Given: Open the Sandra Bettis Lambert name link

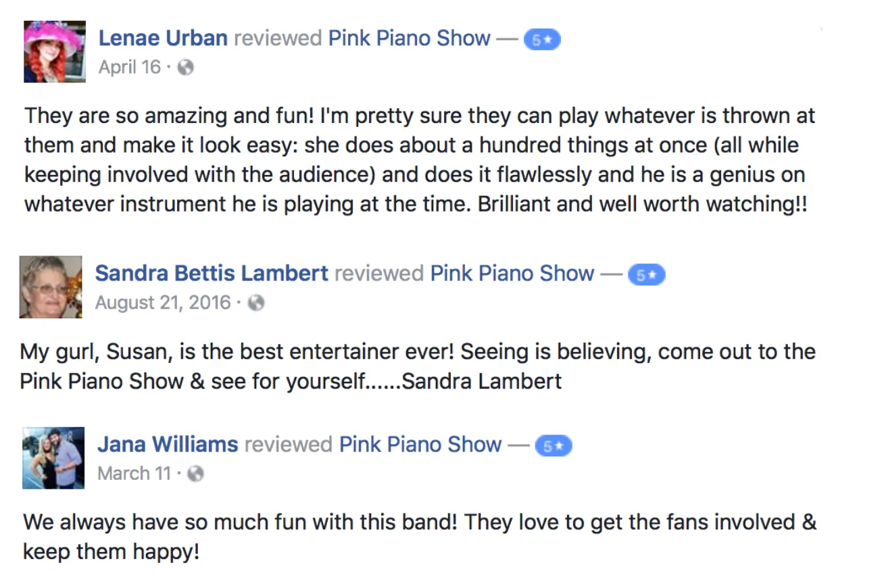Looking at the screenshot, I should [212, 274].
